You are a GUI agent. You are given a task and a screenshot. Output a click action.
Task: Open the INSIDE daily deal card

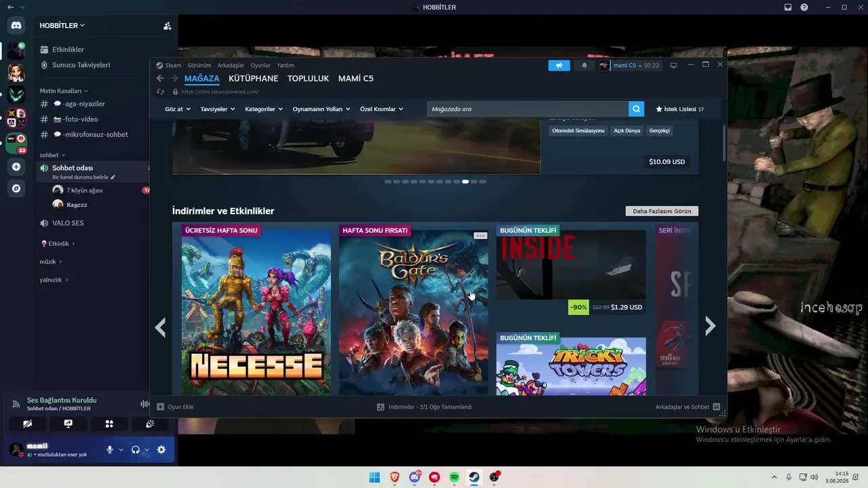[571, 271]
